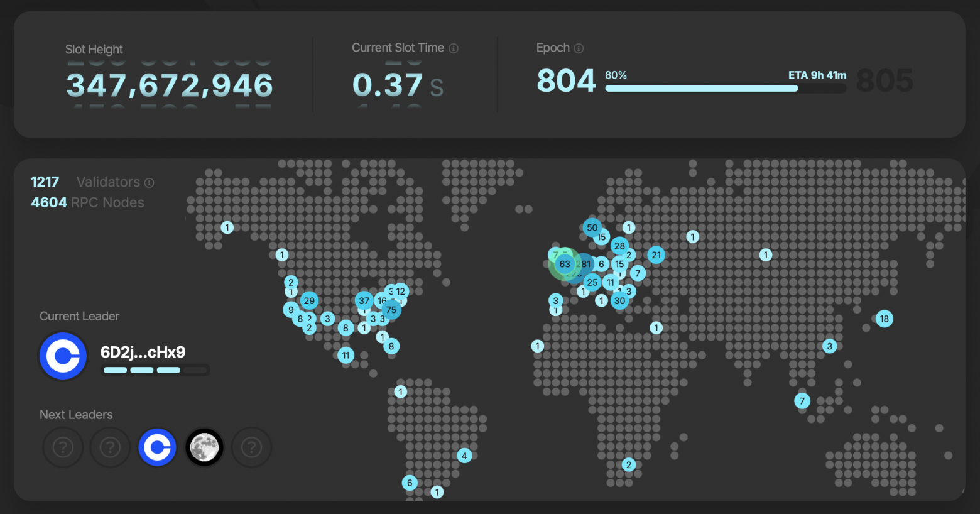Image resolution: width=980 pixels, height=514 pixels.
Task: Click the RPC node count 4604
Action: point(49,202)
